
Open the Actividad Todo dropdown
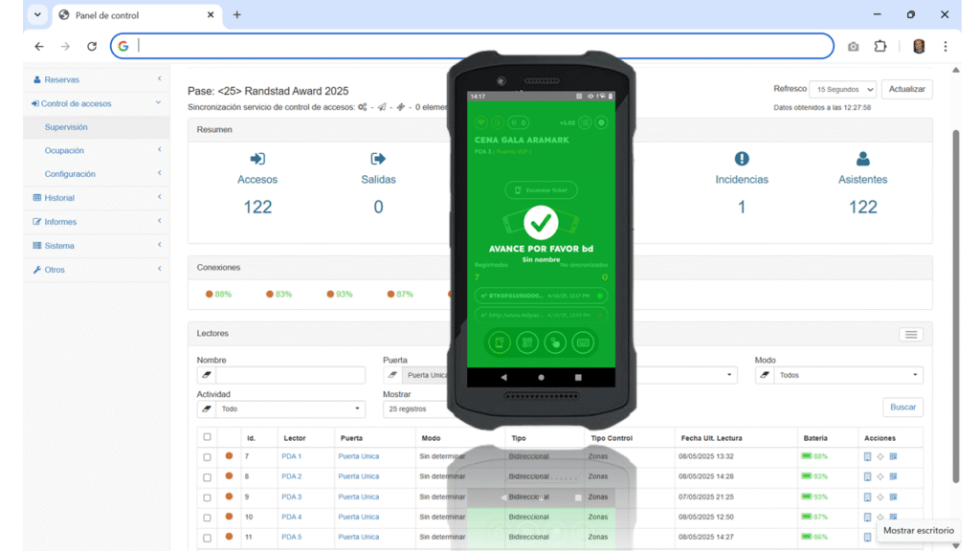[x=291, y=408]
